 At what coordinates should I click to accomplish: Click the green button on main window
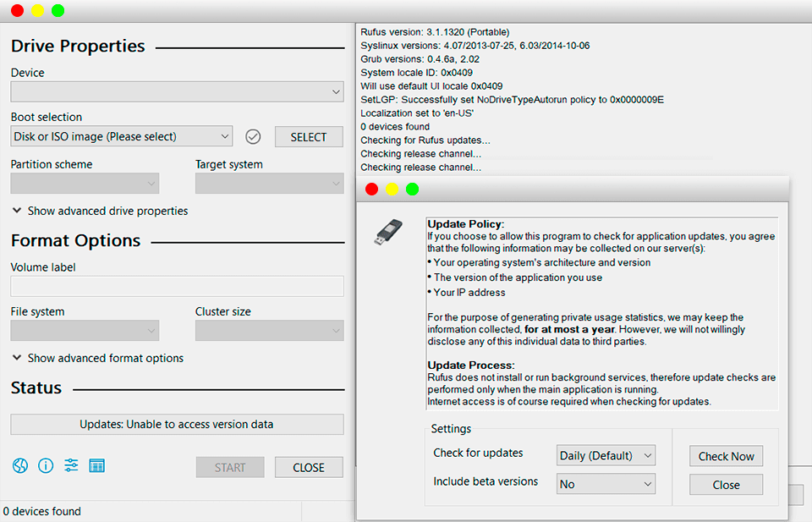pos(58,11)
